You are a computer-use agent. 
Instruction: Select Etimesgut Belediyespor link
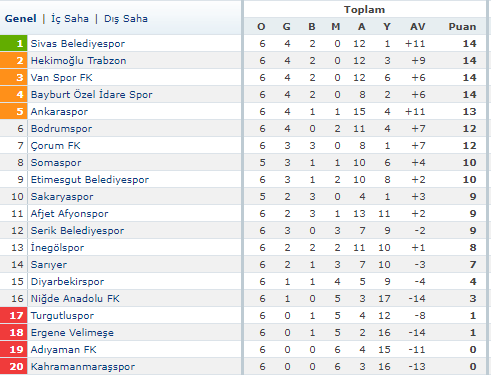90,180
